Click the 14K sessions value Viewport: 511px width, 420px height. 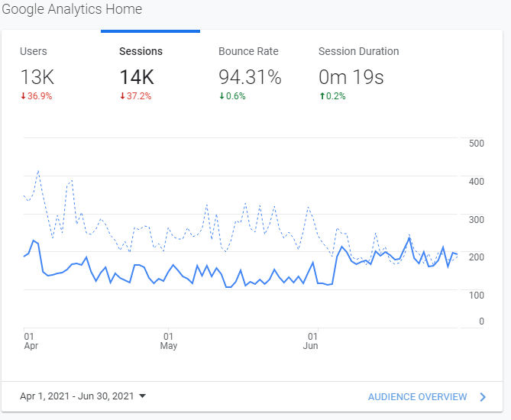(x=137, y=77)
